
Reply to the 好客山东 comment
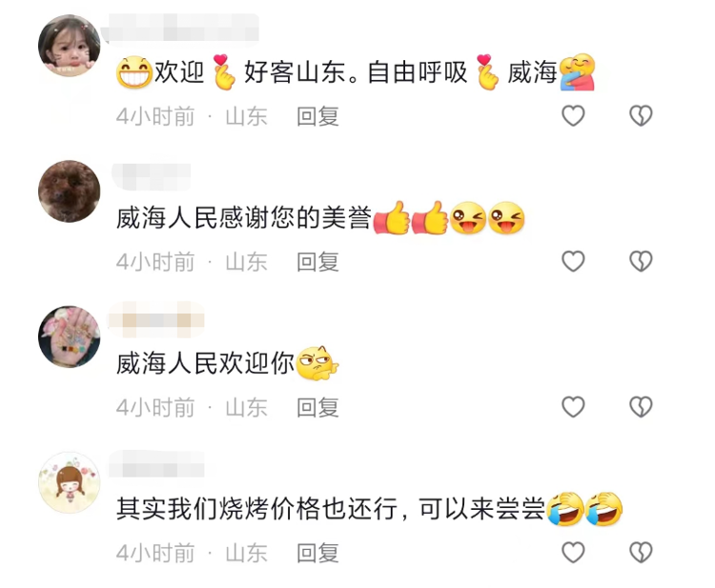point(317,116)
